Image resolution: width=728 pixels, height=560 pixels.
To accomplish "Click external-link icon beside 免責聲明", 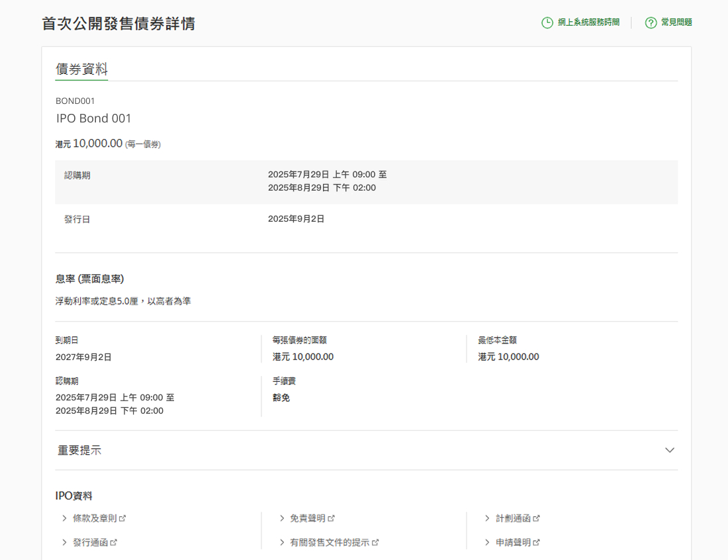I will [x=332, y=518].
